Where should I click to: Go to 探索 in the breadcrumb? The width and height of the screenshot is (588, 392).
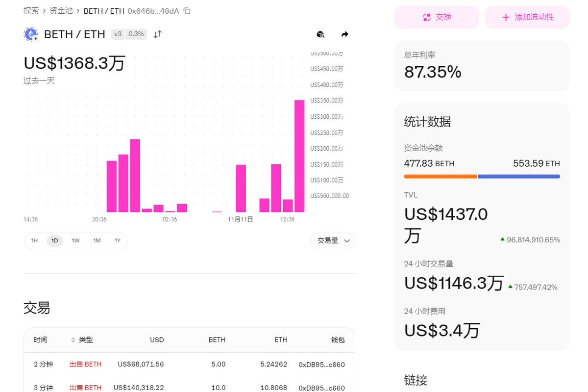(x=31, y=10)
